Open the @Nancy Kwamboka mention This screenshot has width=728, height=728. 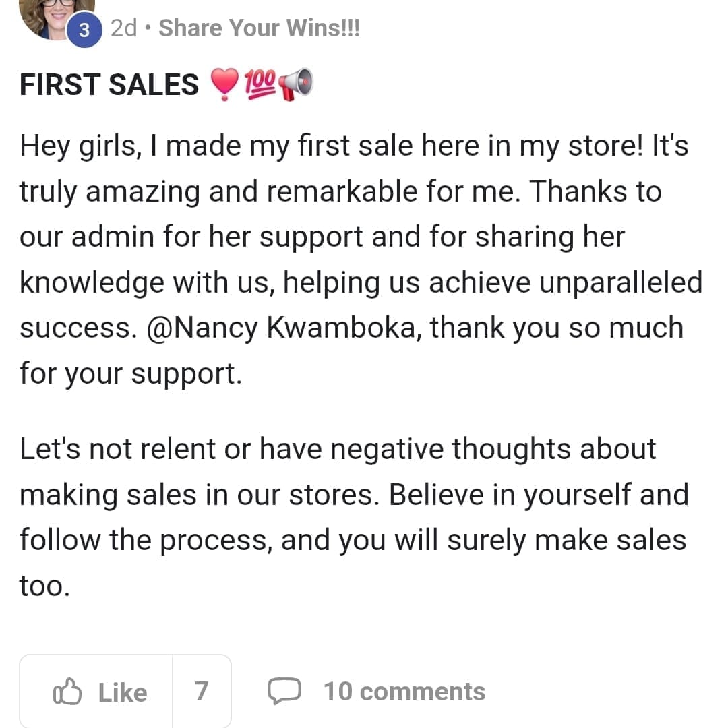tap(283, 328)
